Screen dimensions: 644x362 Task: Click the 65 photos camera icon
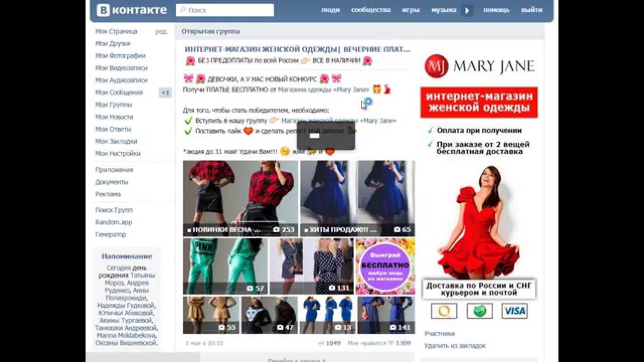[397, 230]
